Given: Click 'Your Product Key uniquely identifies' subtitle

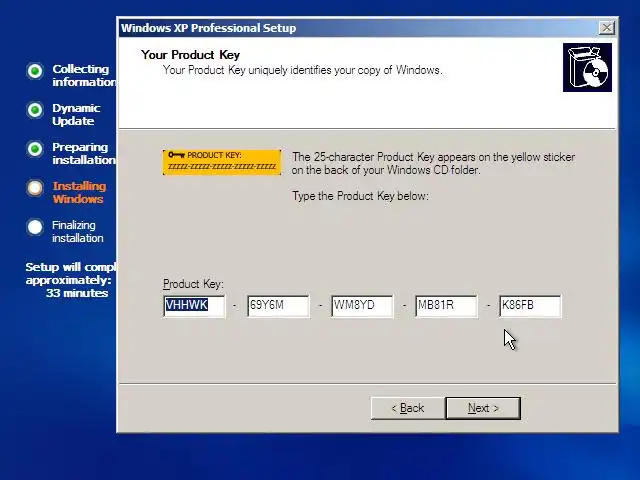Looking at the screenshot, I should 302,70.
